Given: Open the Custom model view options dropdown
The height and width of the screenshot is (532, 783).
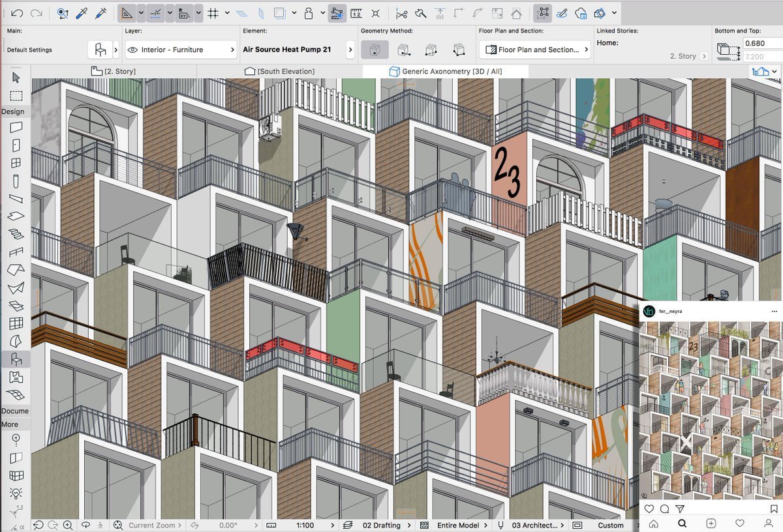Looking at the screenshot, I should (x=611, y=525).
